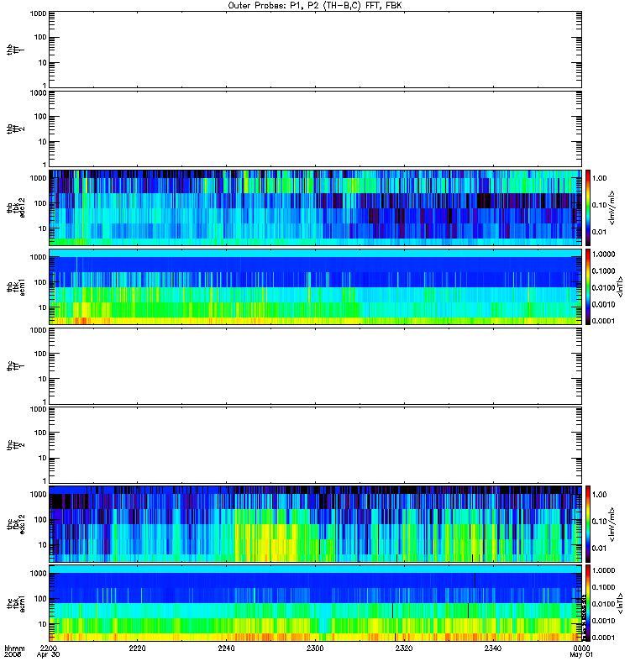Viewport: 630px width, 672px height.
Task: Click the thc fbk scm1 nT color bar
Action: click(x=588, y=603)
